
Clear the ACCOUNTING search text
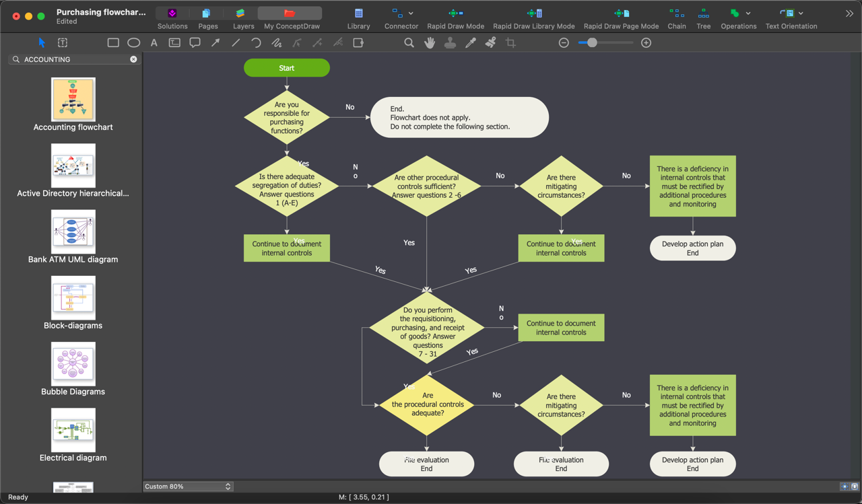133,59
